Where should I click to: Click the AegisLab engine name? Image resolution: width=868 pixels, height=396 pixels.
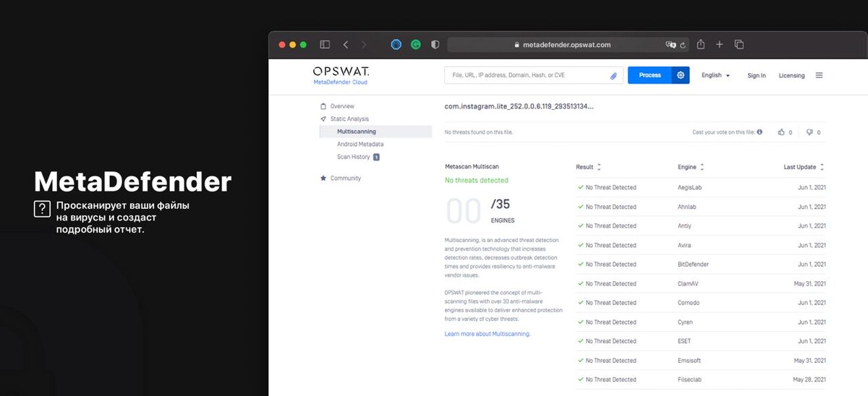pos(690,187)
